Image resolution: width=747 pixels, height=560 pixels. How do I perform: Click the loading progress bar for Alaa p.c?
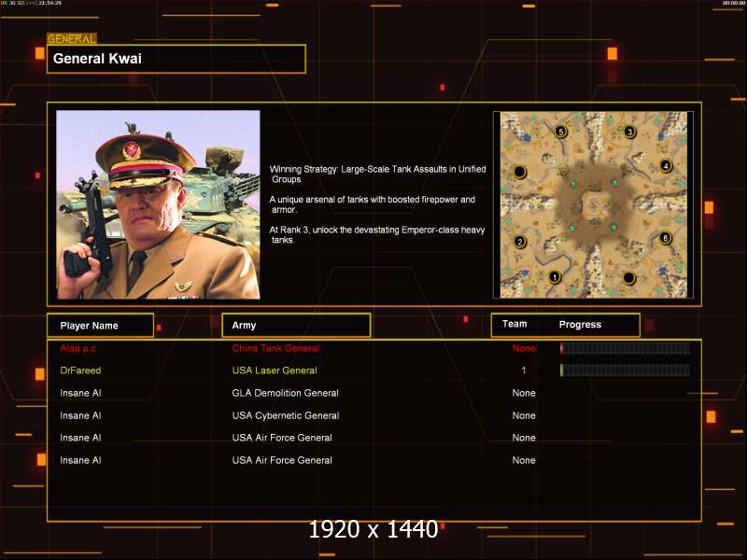coord(625,348)
